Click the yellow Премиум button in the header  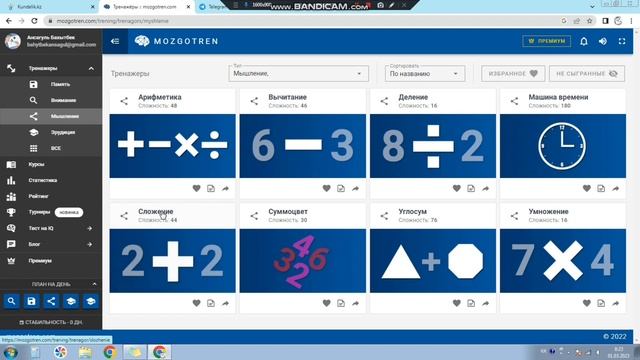pos(547,41)
